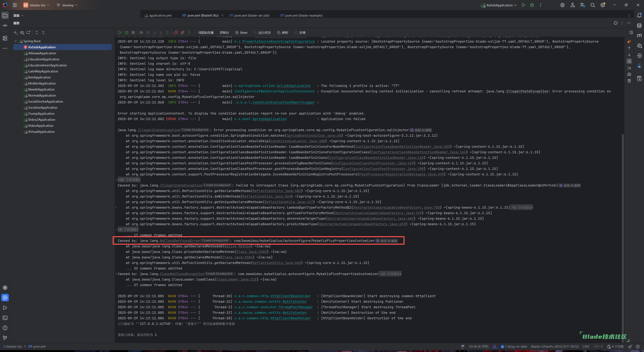Open the Problems tool window icon
This screenshot has width=644, height=352.
pyautogui.click(x=5, y=328)
